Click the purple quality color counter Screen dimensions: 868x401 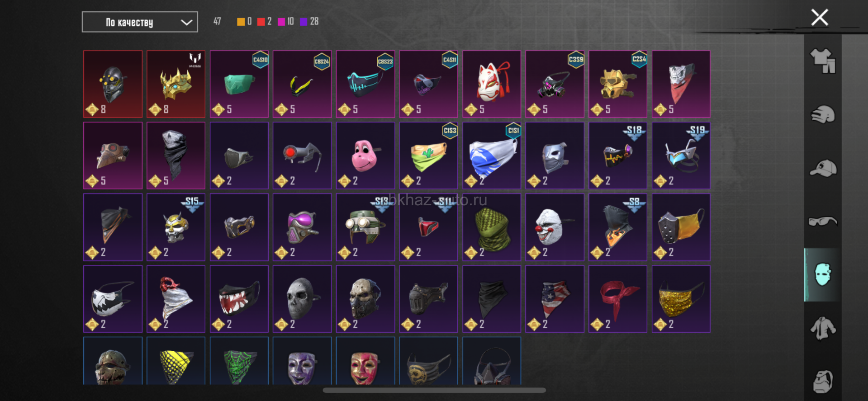pyautogui.click(x=310, y=21)
